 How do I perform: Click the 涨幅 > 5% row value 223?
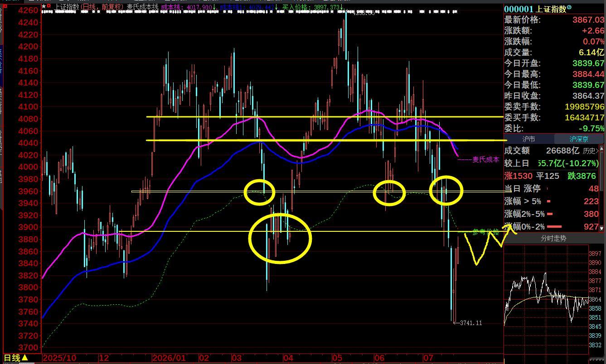tap(591, 201)
